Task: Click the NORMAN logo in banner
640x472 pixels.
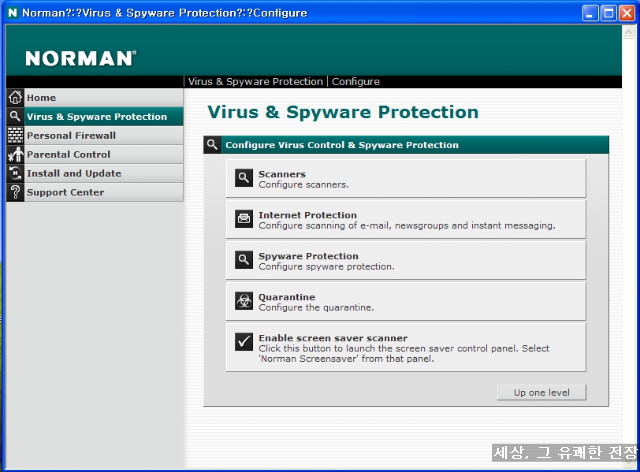Action: point(80,58)
